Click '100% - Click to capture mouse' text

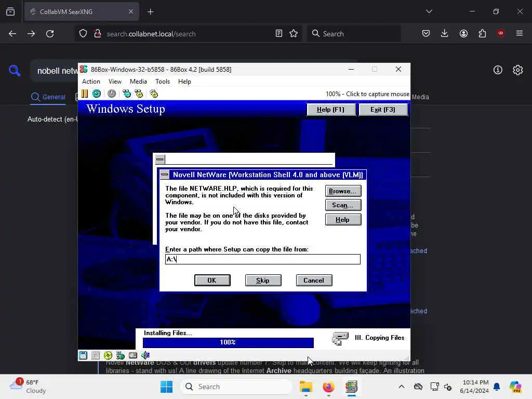pos(367,94)
